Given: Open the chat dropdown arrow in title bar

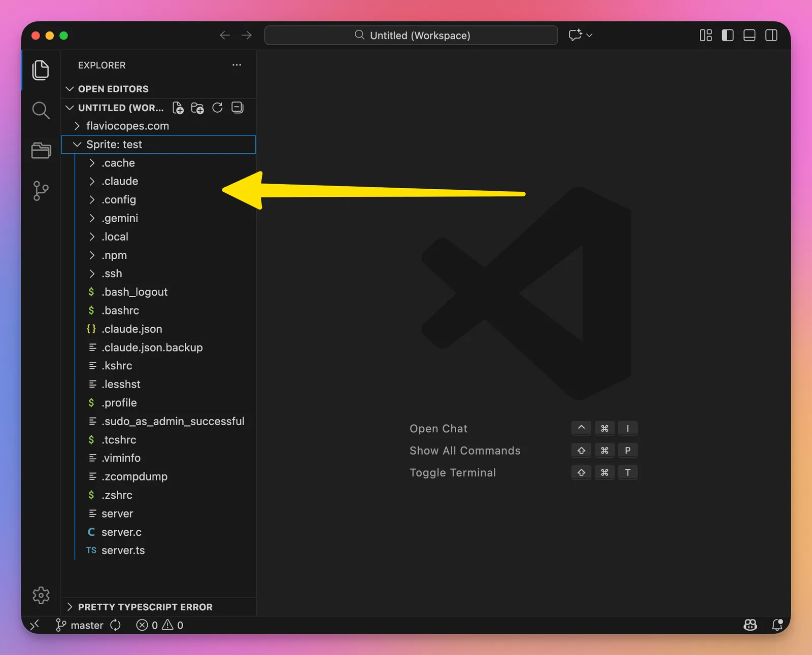Looking at the screenshot, I should point(589,35).
